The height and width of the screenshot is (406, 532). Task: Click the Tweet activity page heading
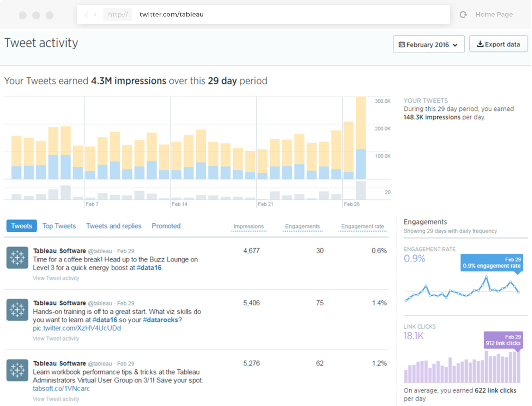[41, 43]
